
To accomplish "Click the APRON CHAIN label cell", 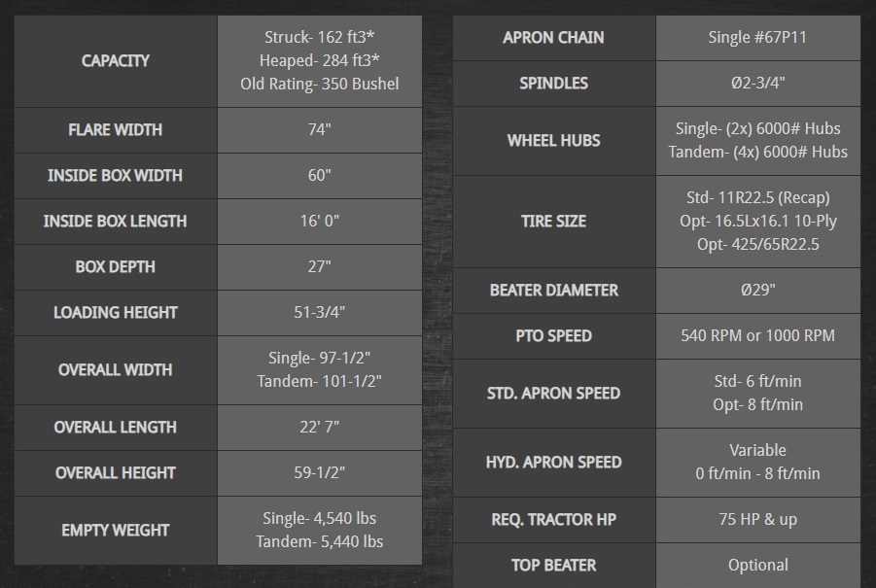I will pos(553,38).
